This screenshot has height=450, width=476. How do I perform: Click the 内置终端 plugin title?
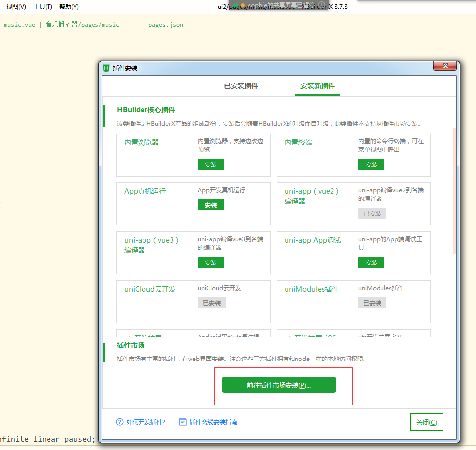[x=298, y=142]
